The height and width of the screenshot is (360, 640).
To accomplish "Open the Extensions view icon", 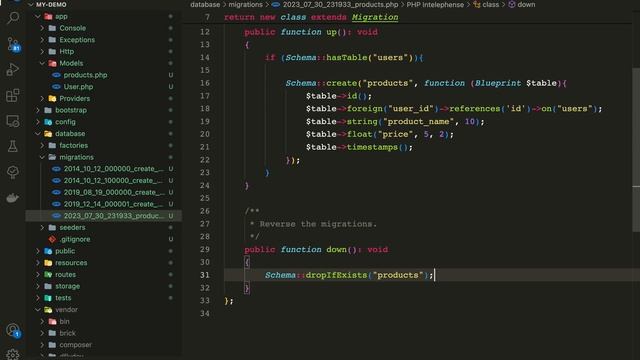I will pyautogui.click(x=13, y=96).
